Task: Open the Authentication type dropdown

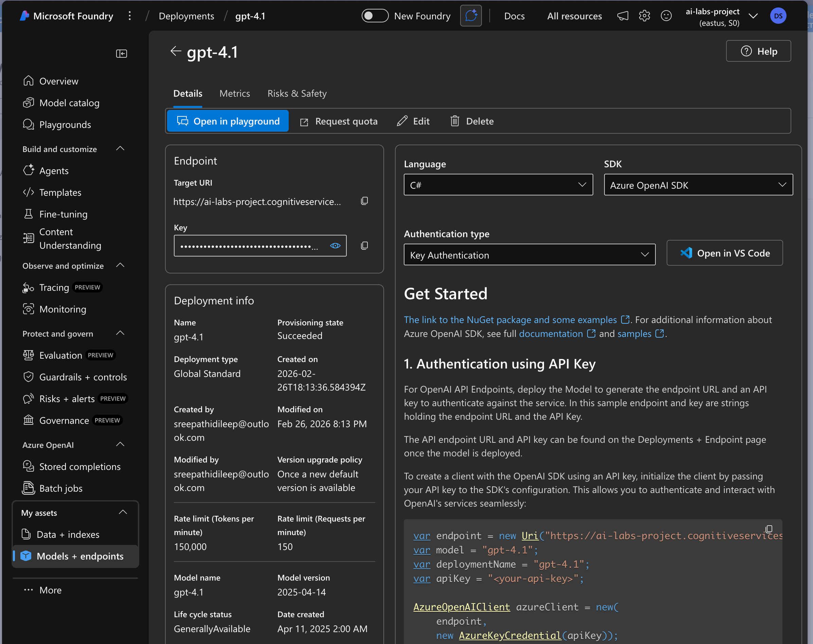Action: point(529,255)
